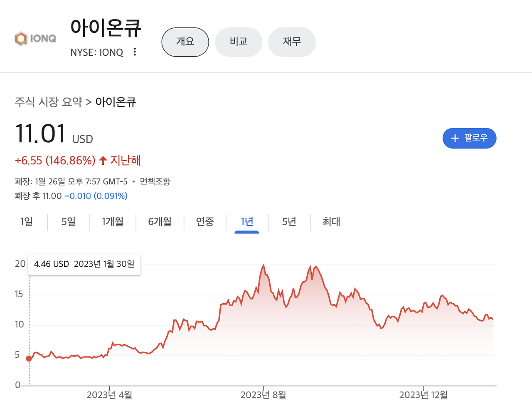This screenshot has height=414, width=532.
Task: Click the plus icon on follow button
Action: tap(455, 138)
